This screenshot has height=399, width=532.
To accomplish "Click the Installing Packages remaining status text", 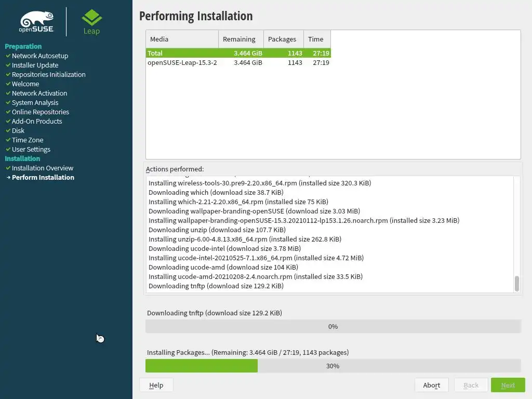I will tap(248, 352).
